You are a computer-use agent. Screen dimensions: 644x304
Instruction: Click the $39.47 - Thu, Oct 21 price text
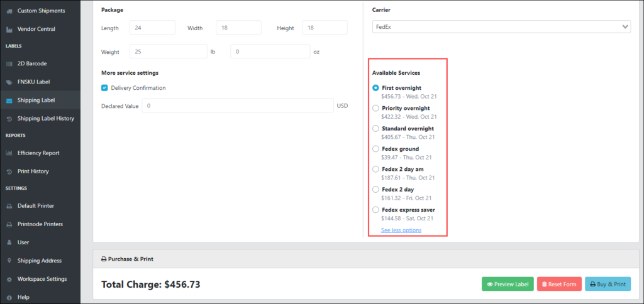point(406,157)
